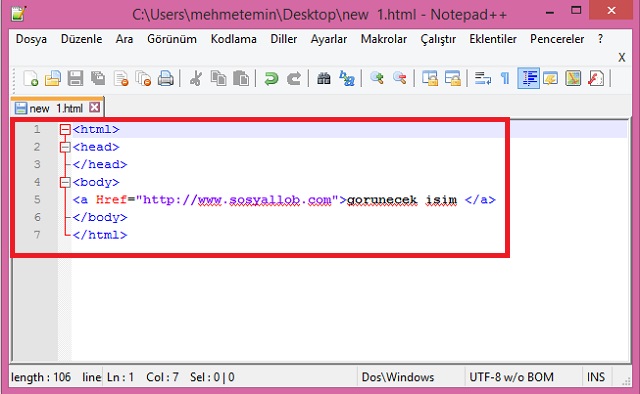Open the Diller menu
This screenshot has width=640, height=394.
(x=284, y=39)
